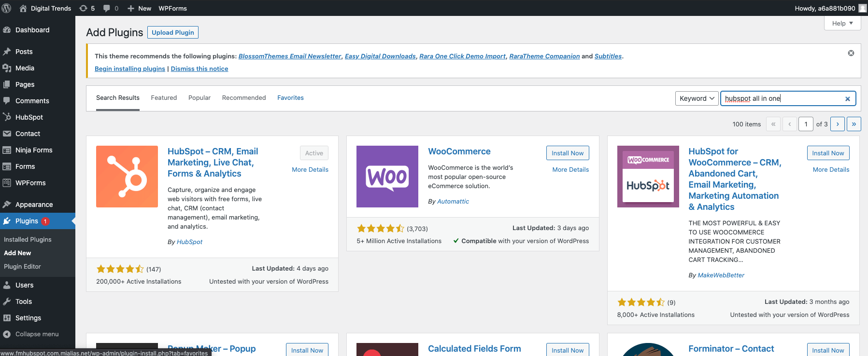Image resolution: width=868 pixels, height=356 pixels.
Task: Jump to the last results page
Action: pyautogui.click(x=854, y=124)
